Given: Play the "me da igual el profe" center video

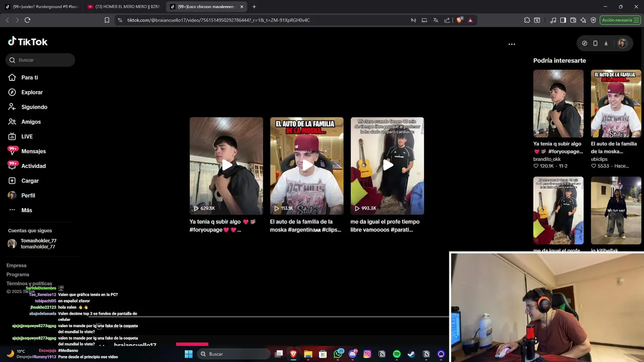Looking at the screenshot, I should click(387, 165).
